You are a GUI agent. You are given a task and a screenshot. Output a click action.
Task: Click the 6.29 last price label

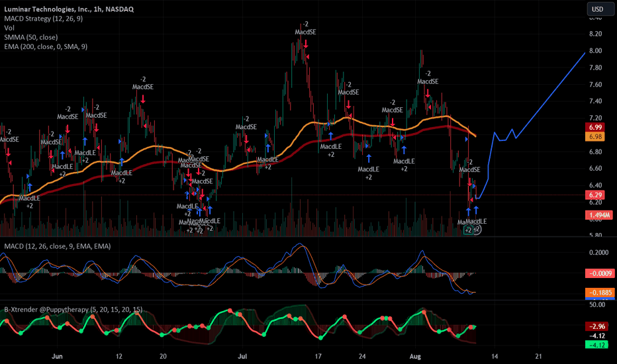click(x=595, y=195)
